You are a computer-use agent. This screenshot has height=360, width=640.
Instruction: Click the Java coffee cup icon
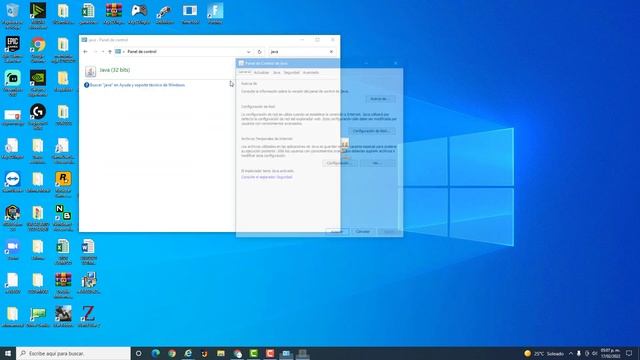[x=90, y=71]
